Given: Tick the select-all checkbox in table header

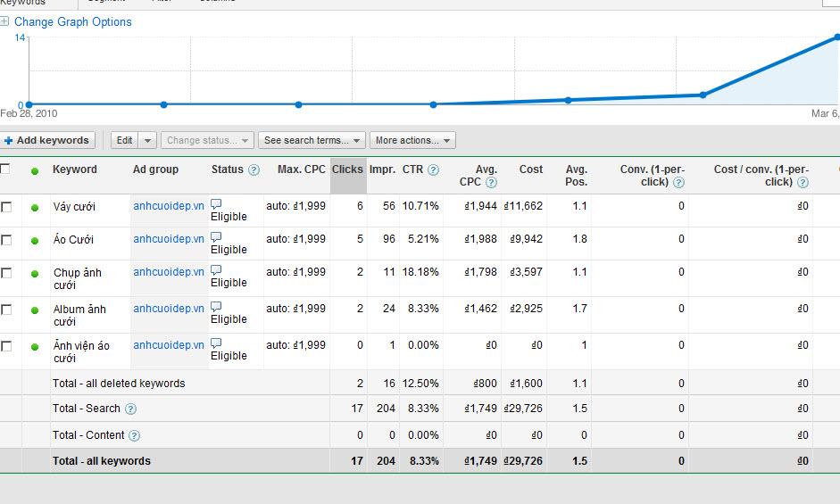Looking at the screenshot, I should [5, 169].
